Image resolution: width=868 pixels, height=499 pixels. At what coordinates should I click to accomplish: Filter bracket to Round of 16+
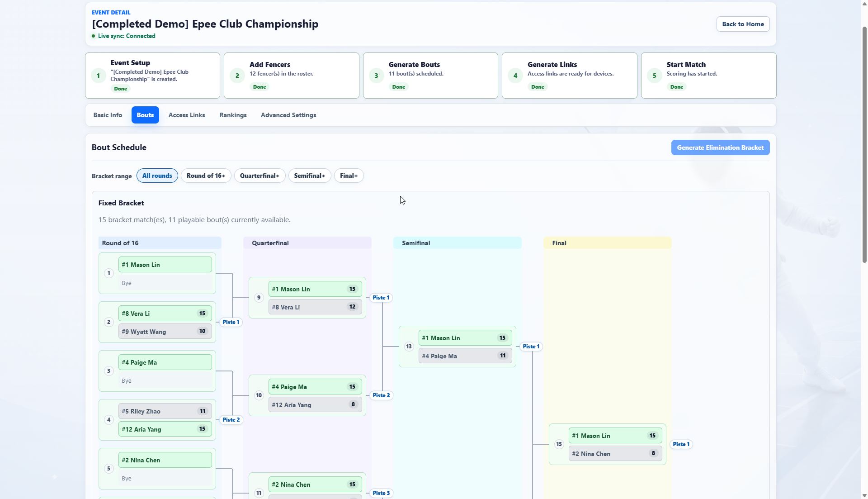pyautogui.click(x=206, y=176)
